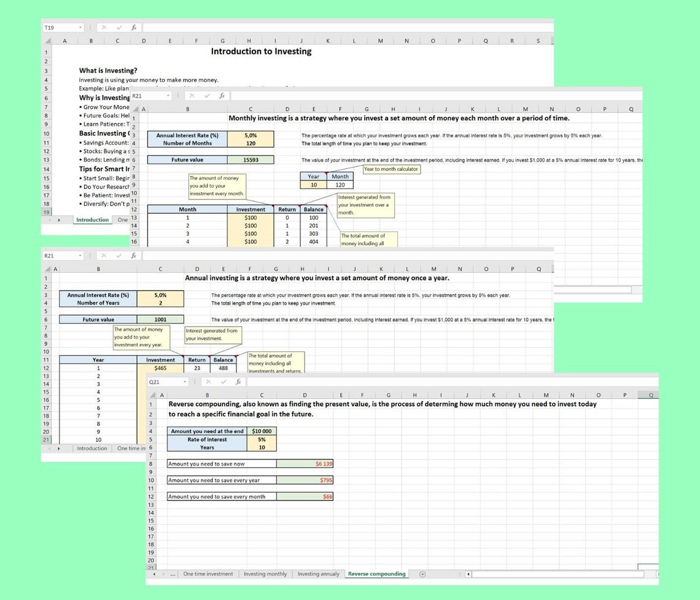Click the ellipsis to reveal hidden sheet tabs
The image size is (700, 600).
(x=172, y=574)
